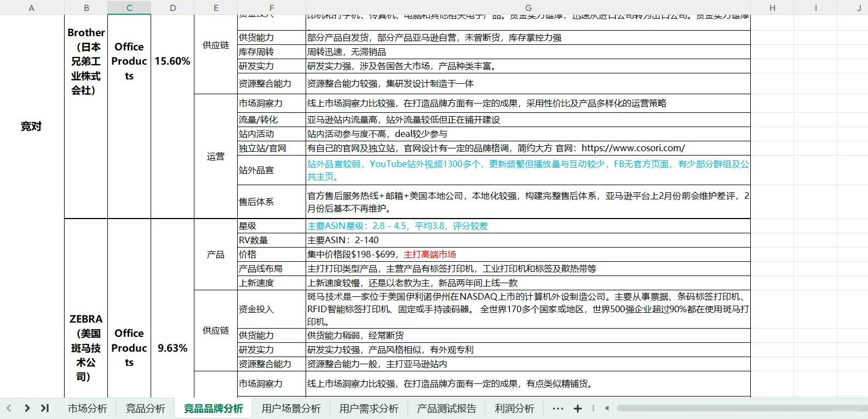Select the cell reading 周转迅速，无滞销品
Viewport: 868px width, 419px height.
click(528, 52)
